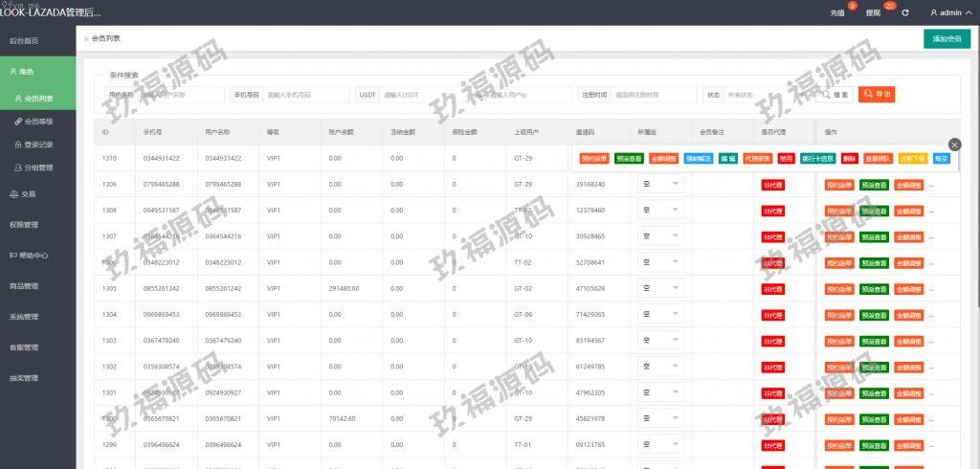Export the list with 导出 button

(877, 95)
